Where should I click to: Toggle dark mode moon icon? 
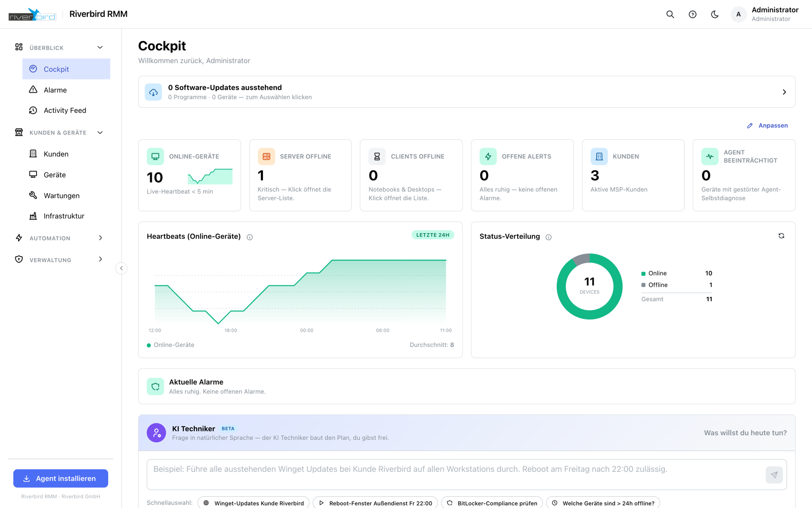pyautogui.click(x=715, y=14)
